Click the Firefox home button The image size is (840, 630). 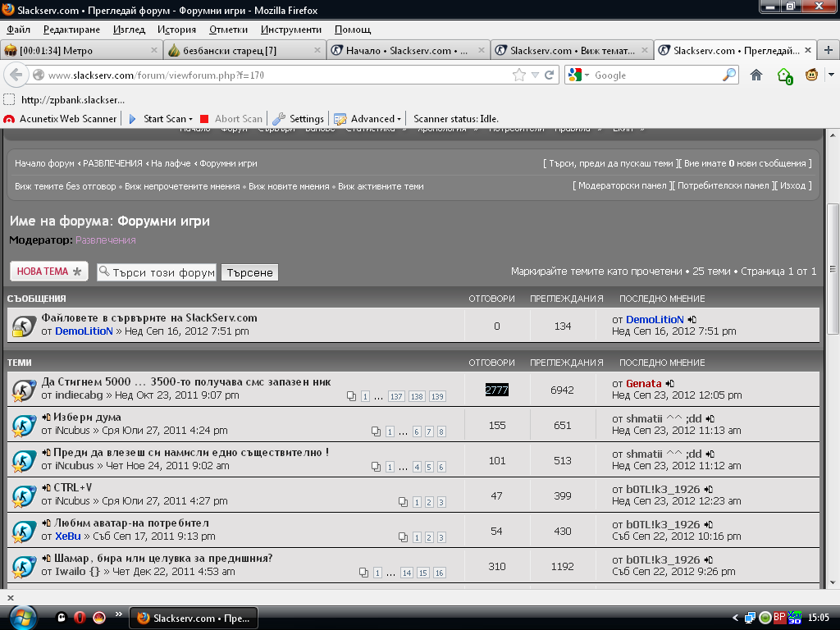click(x=756, y=75)
